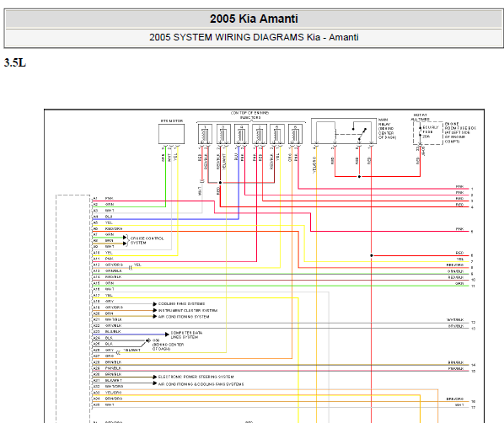Viewport: 504px width, 423px height.
Task: Click the 'A35 WHT' pin label
Action: pyautogui.click(x=104, y=404)
